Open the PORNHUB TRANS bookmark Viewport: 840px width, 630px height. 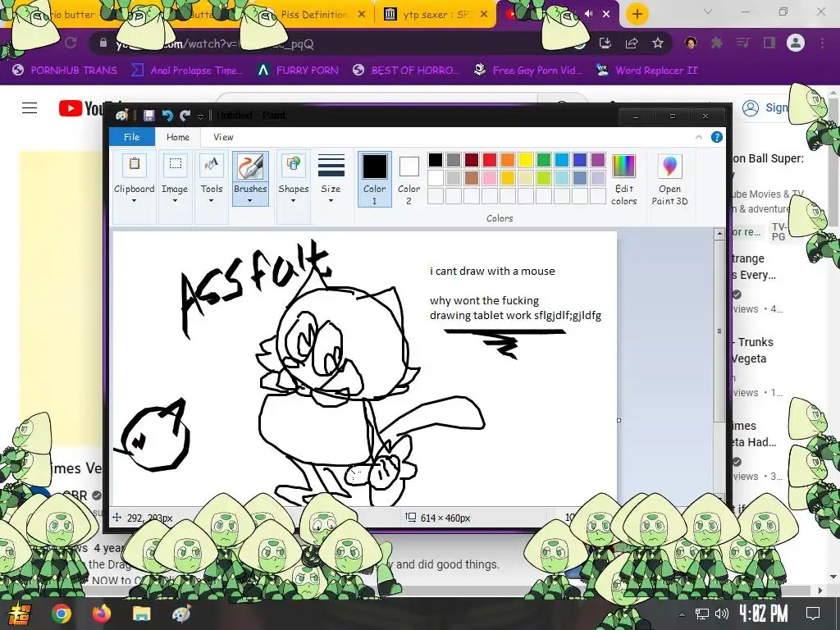coord(65,71)
